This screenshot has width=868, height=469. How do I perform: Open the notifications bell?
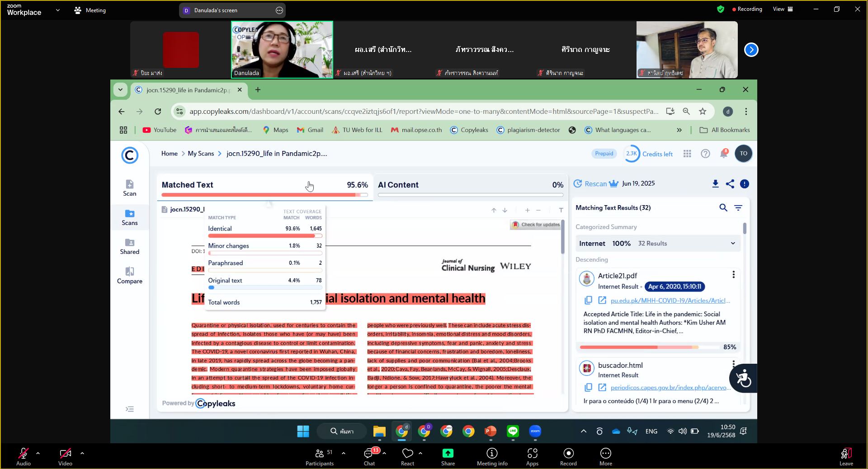tap(724, 154)
